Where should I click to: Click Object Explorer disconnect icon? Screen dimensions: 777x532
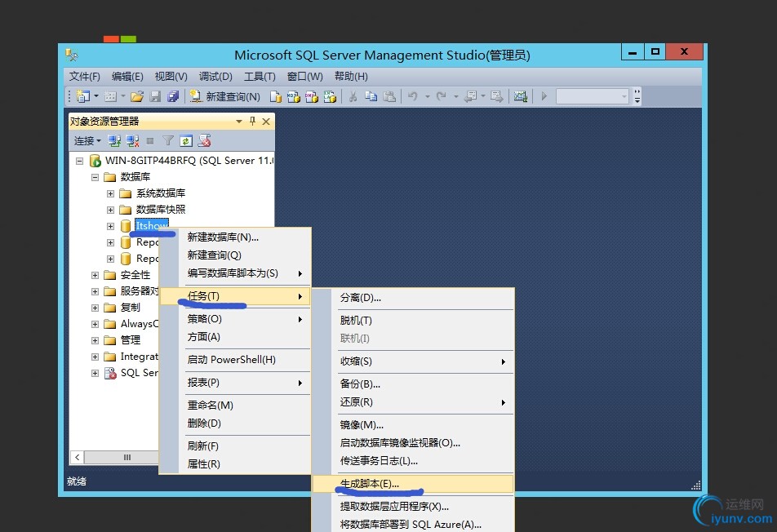coord(132,141)
